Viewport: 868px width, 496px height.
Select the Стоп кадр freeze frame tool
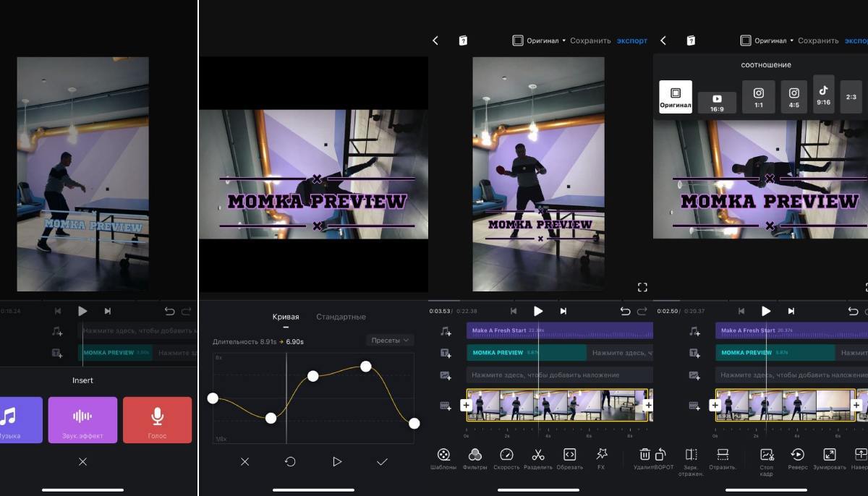767,456
